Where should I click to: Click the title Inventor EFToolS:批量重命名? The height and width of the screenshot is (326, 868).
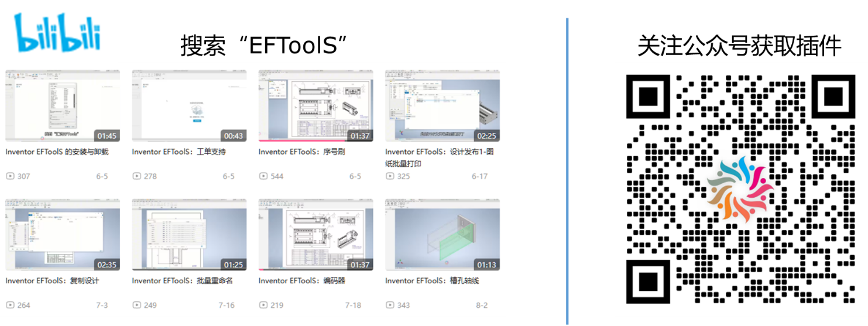coord(182,281)
